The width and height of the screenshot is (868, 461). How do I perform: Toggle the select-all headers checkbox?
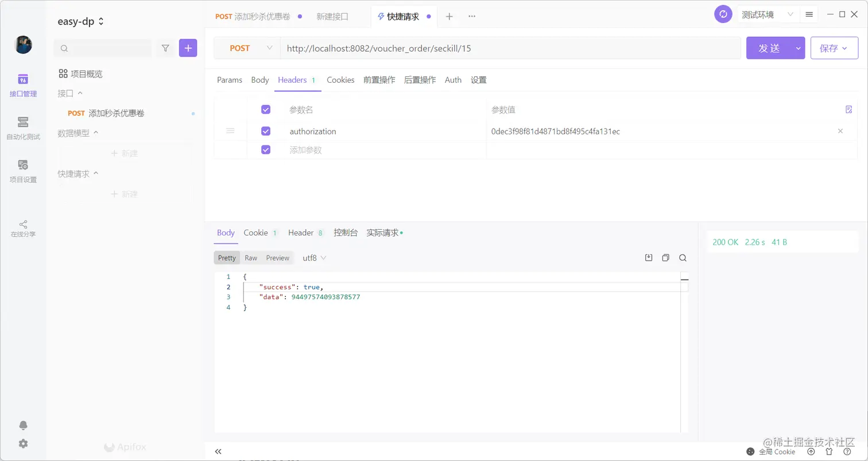click(266, 110)
